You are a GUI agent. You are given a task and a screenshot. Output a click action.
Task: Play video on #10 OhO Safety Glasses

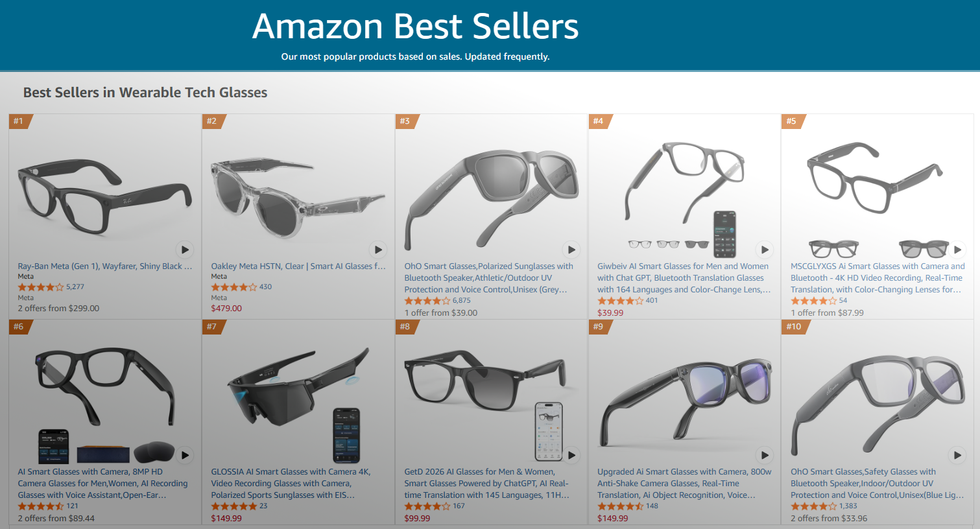pos(957,455)
